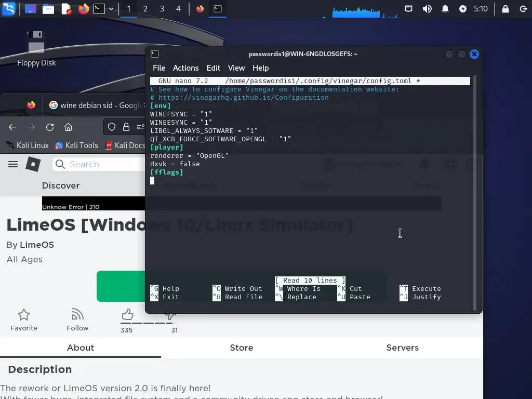Open the Firefox home page button
Viewport: 532px width, 399px height.
coord(68,127)
